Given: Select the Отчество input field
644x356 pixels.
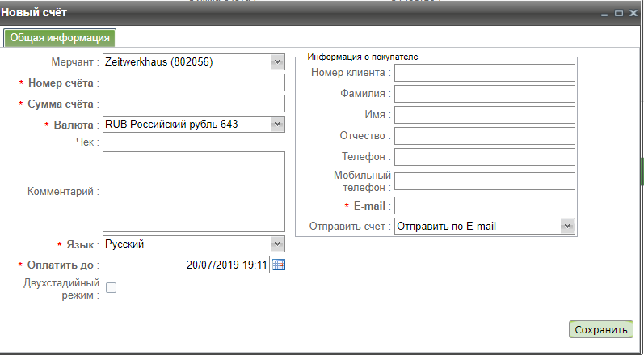Looking at the screenshot, I should 484,135.
